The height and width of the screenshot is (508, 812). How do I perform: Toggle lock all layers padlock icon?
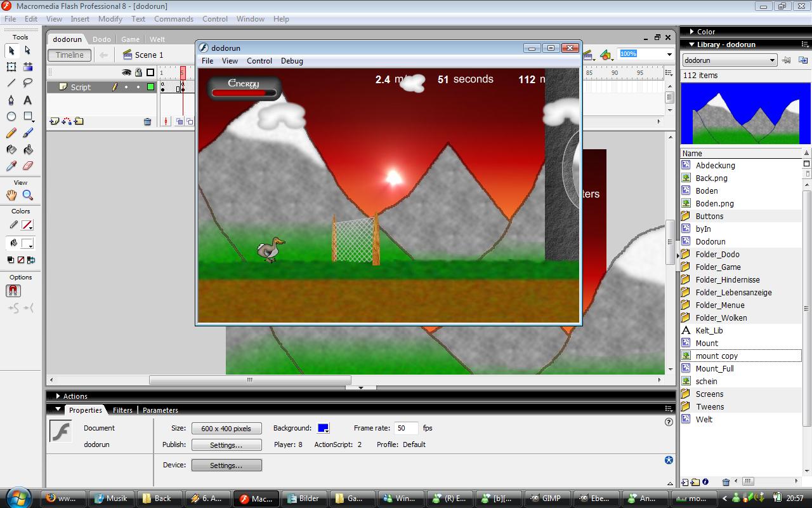click(138, 72)
